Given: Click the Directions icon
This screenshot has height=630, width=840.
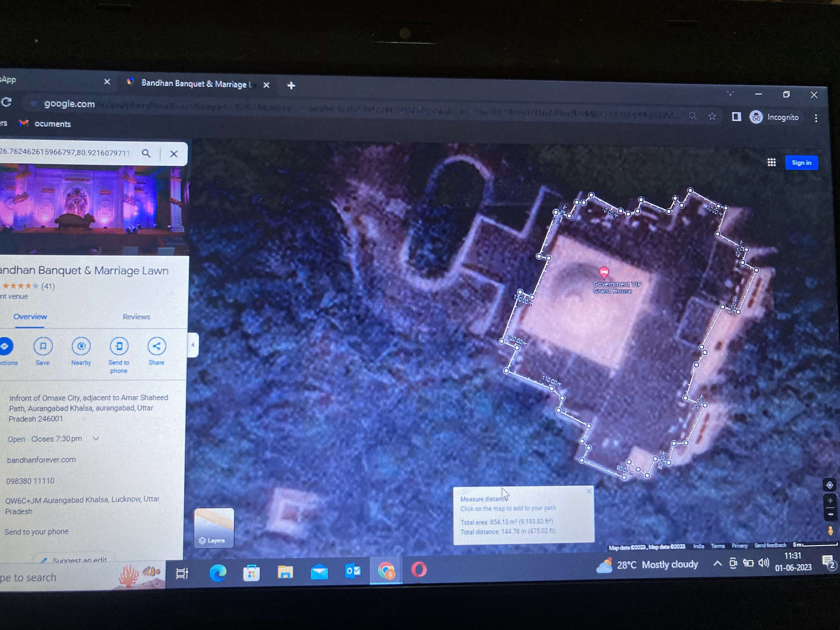Looking at the screenshot, I should [x=5, y=346].
